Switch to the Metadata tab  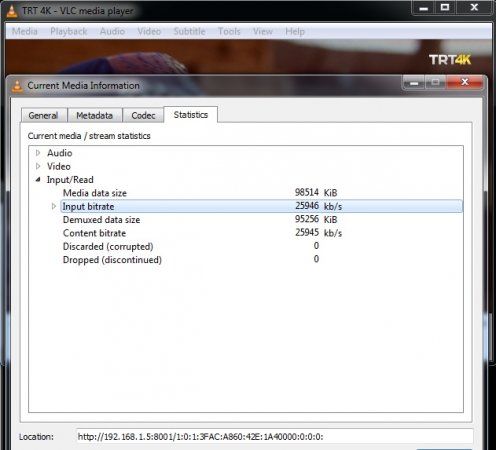click(x=94, y=115)
